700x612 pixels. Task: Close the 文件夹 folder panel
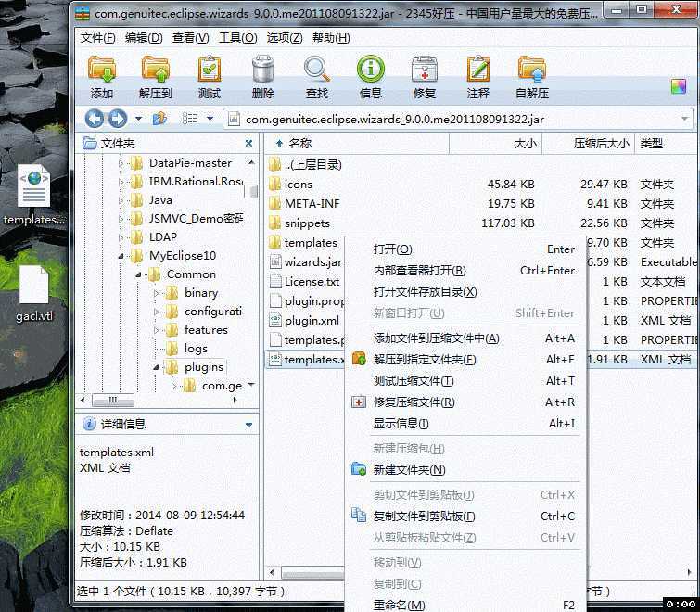coord(249,144)
